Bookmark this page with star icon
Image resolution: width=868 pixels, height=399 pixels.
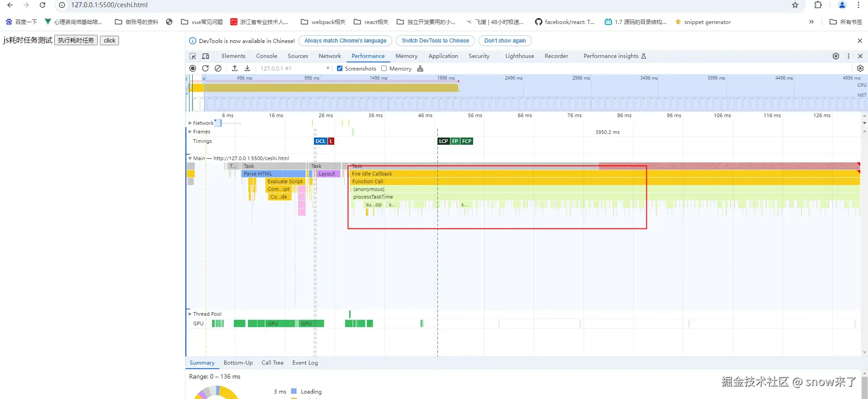pos(795,5)
